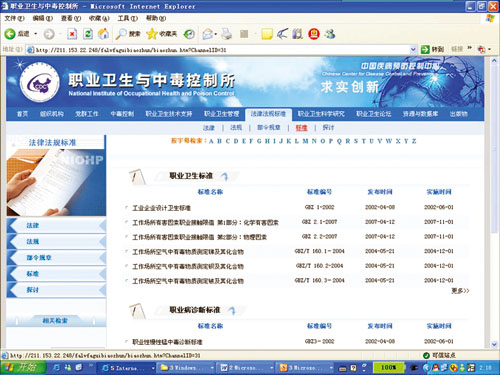
Task: Select the 法律法规标准 navigation tab
Action: tap(268, 114)
